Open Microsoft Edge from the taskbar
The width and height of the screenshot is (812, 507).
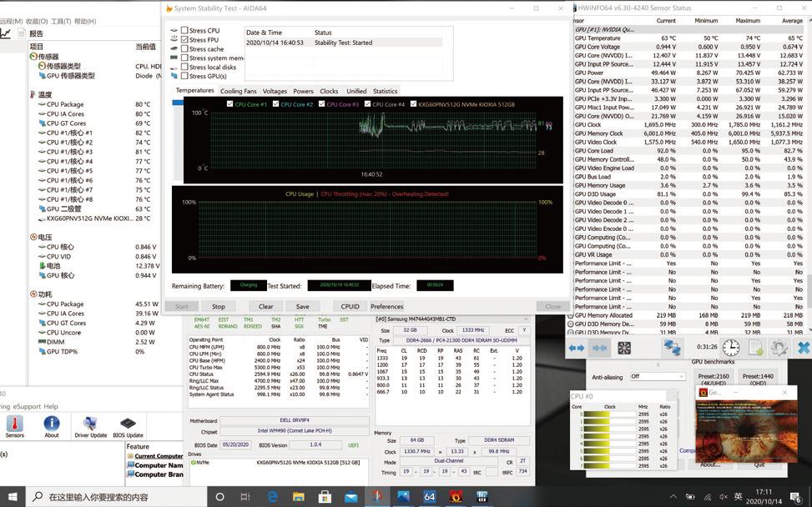coord(272,496)
